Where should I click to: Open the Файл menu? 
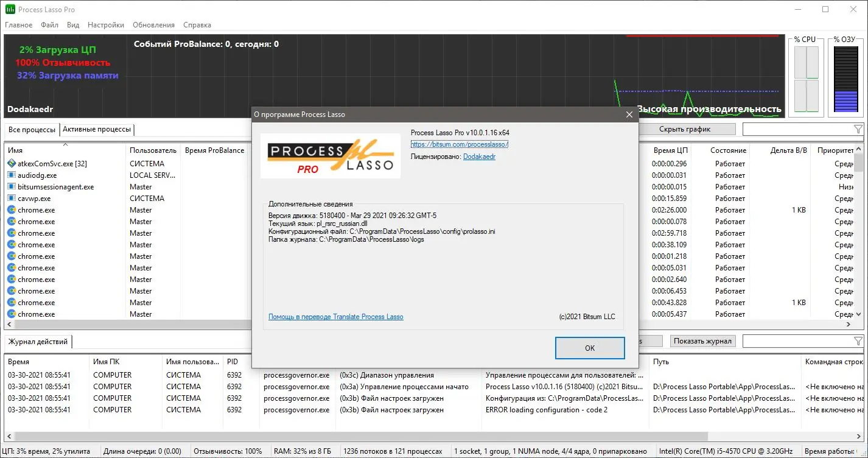pyautogui.click(x=50, y=25)
